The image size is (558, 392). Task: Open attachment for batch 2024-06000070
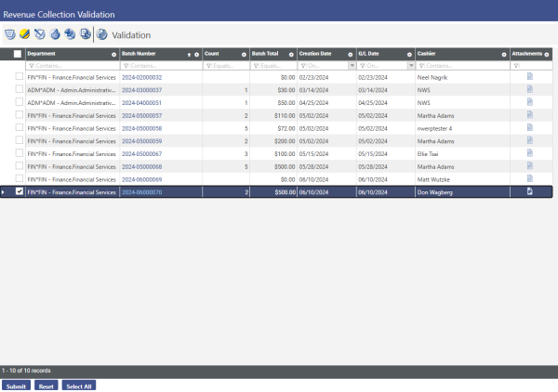530,191
